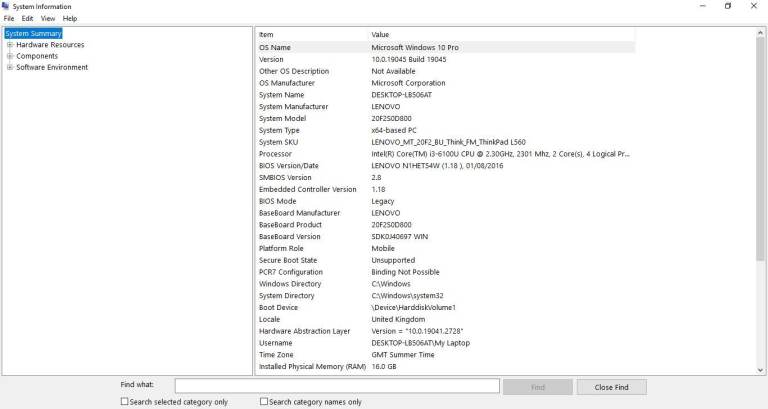This screenshot has height=409, width=768.
Task: Click the Close Find button
Action: click(x=611, y=387)
